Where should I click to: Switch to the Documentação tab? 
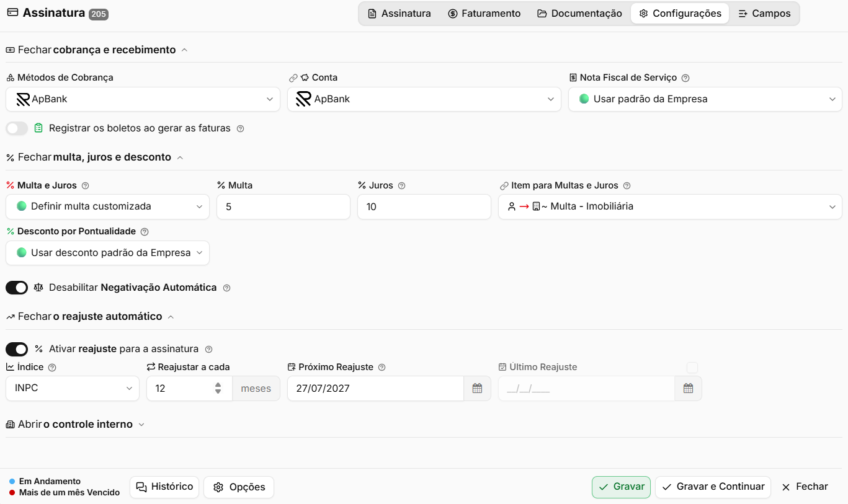tap(579, 13)
